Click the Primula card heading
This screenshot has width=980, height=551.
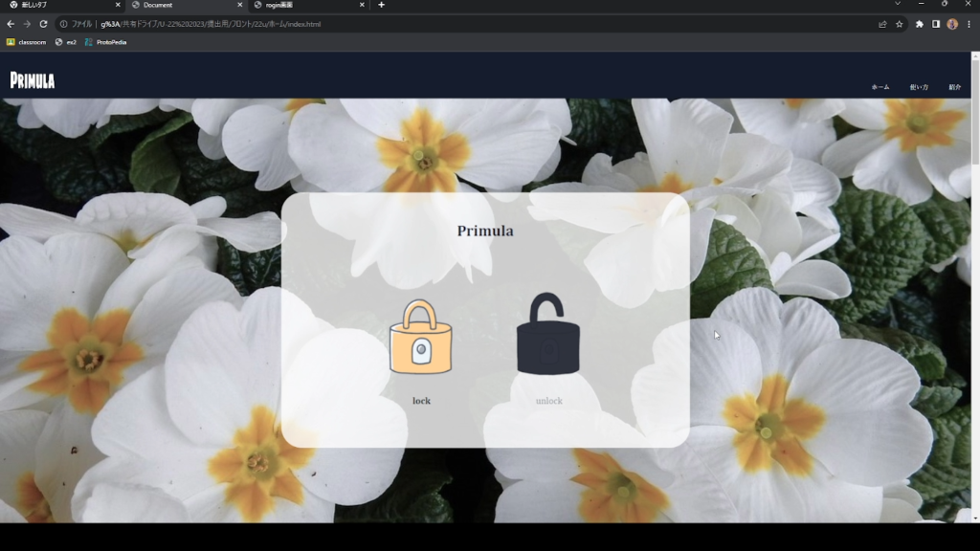click(485, 231)
